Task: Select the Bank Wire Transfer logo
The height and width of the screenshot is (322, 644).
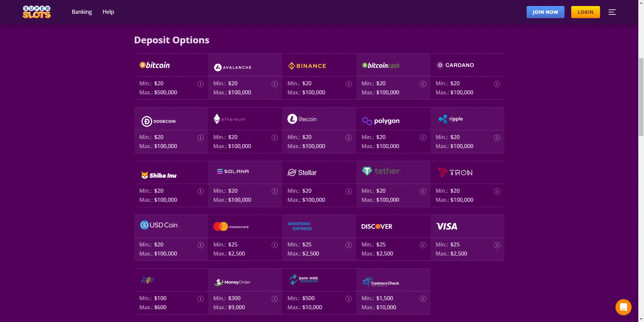Action: (304, 280)
